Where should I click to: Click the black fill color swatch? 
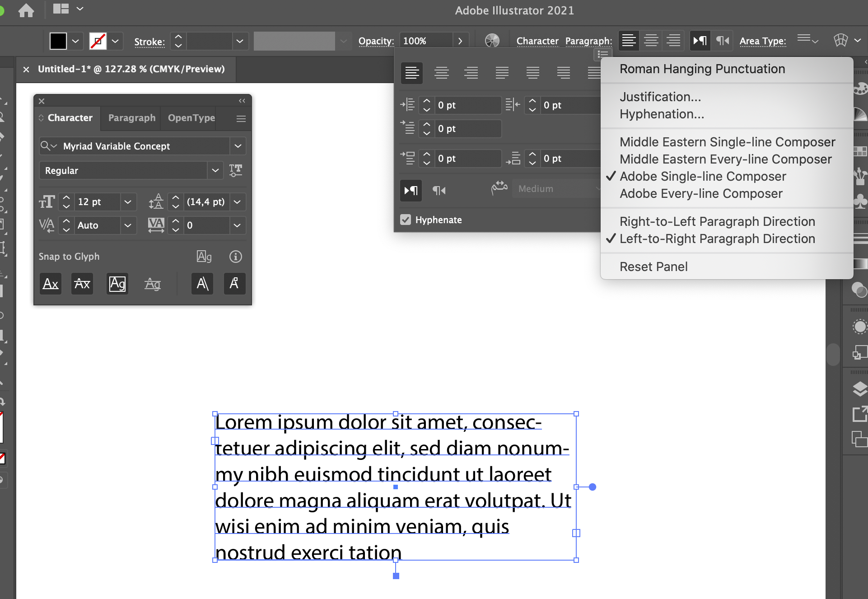(x=57, y=41)
